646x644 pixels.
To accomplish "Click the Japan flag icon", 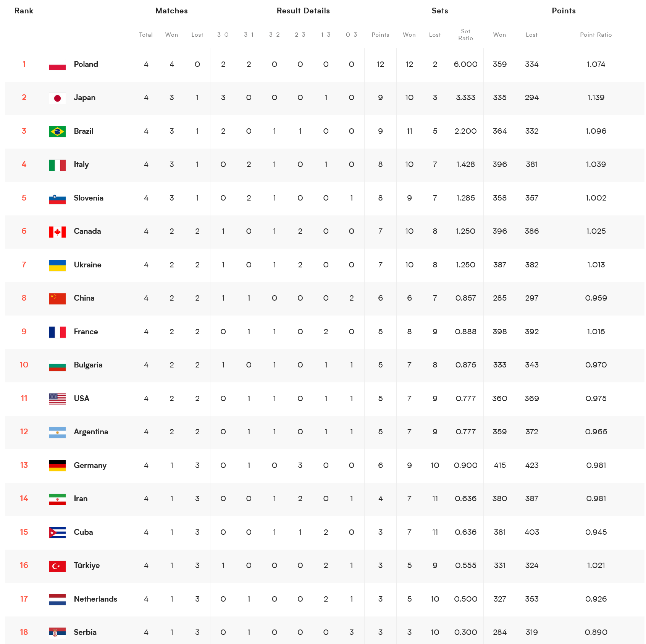I will tap(57, 98).
